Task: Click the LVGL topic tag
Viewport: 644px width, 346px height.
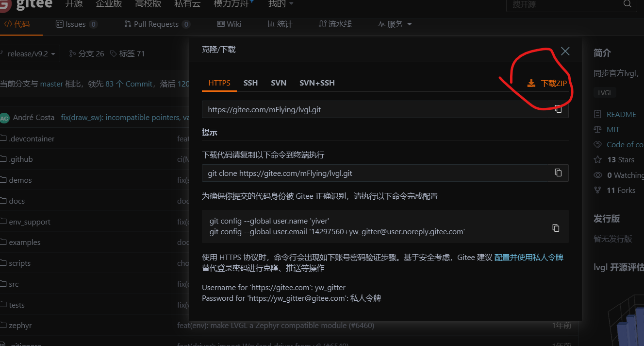Action: tap(605, 93)
